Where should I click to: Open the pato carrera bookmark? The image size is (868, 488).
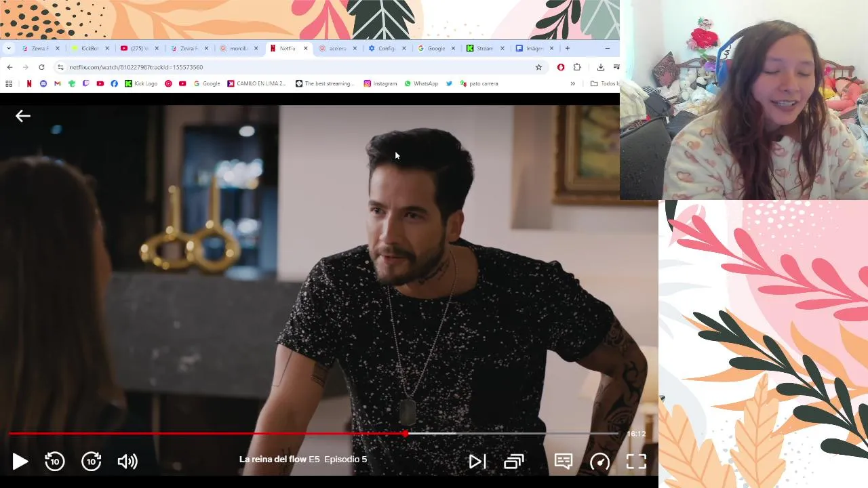(x=479, y=83)
